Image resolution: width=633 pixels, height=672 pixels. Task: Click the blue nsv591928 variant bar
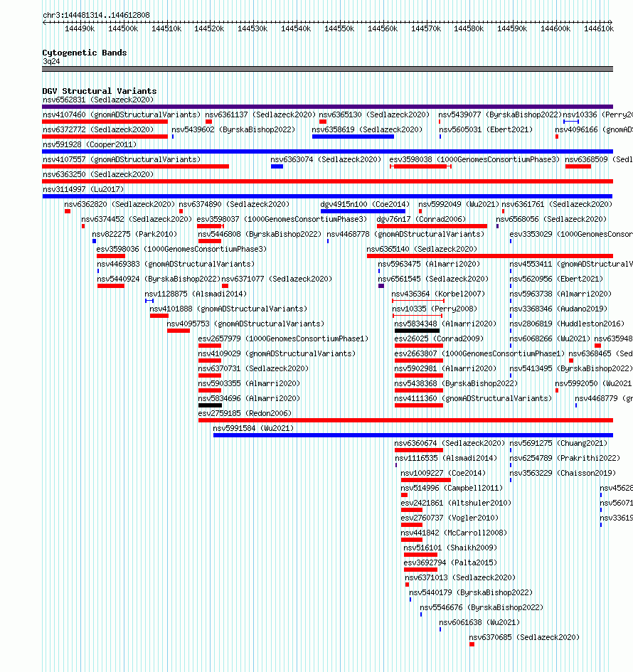(327, 151)
